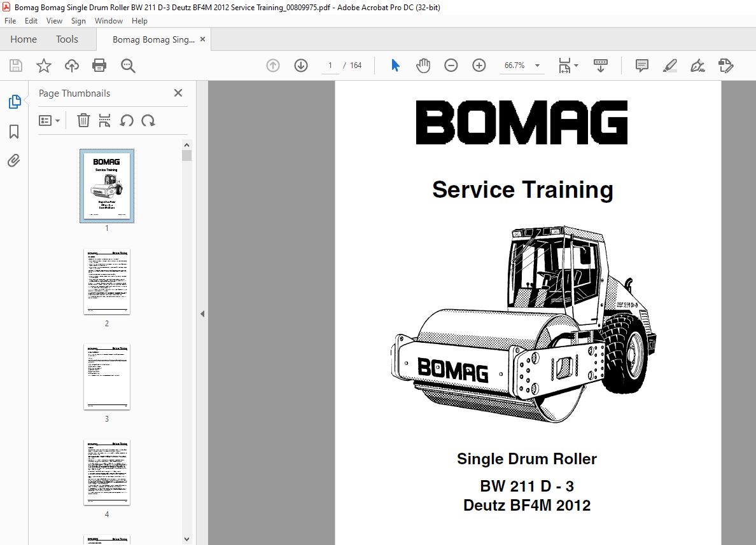This screenshot has height=545, width=756.
Task: Click thumbnails scrollbar up arrow
Action: 186,144
